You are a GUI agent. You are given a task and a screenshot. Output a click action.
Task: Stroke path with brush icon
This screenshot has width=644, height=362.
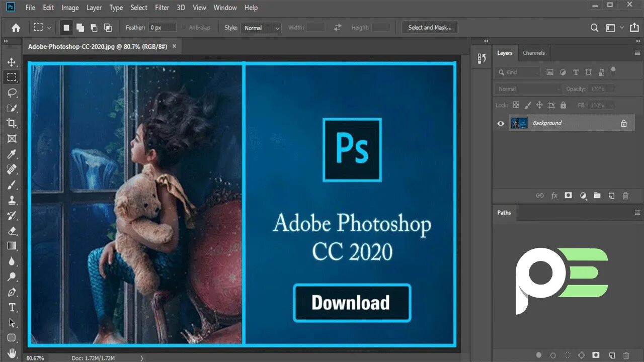click(553, 355)
